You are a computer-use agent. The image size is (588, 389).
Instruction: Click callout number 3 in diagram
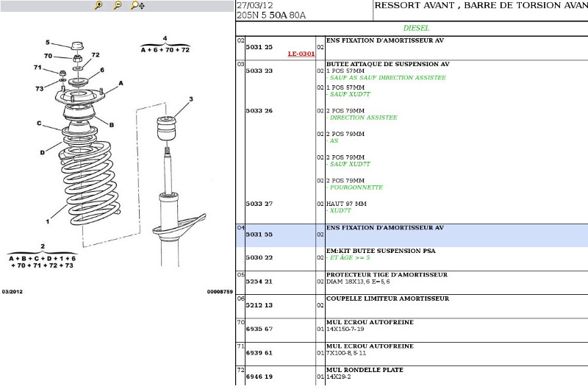click(190, 99)
